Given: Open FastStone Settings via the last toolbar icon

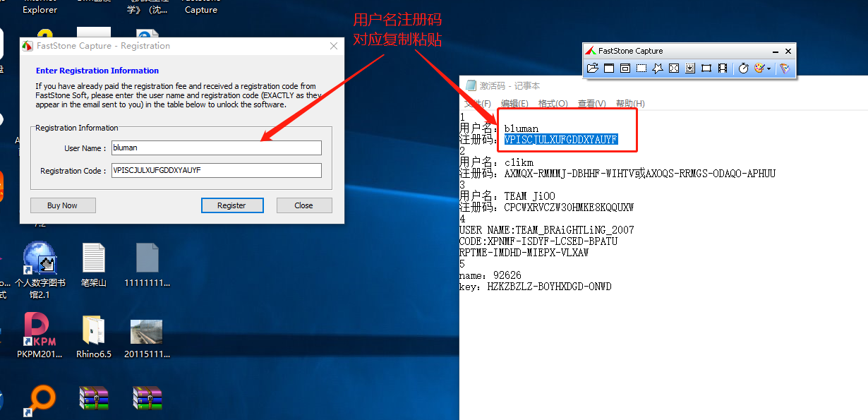Looking at the screenshot, I should tap(785, 68).
